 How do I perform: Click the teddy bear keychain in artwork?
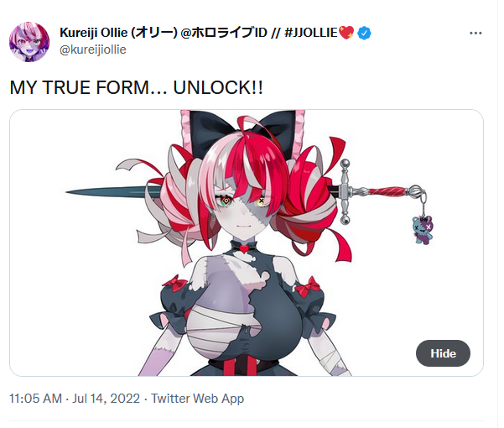[x=423, y=230]
